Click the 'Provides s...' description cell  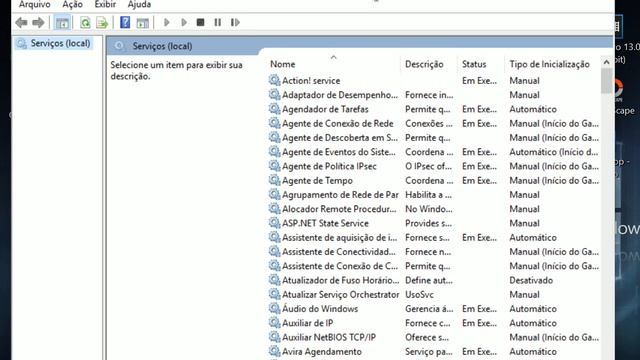[428, 224]
